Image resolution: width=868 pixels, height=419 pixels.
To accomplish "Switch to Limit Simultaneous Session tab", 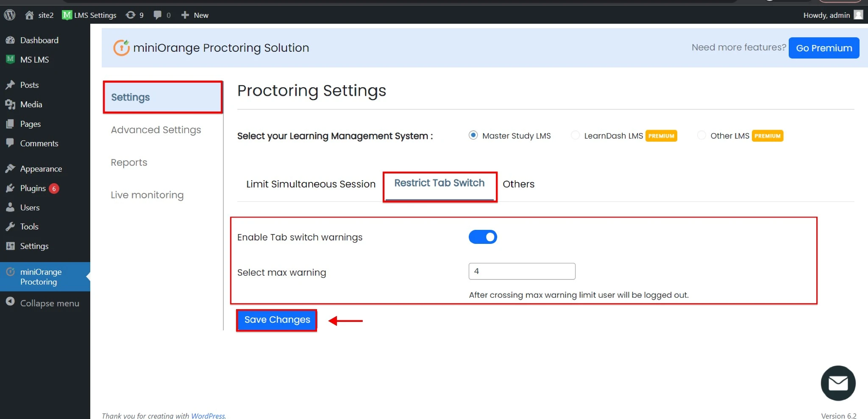I will [311, 184].
